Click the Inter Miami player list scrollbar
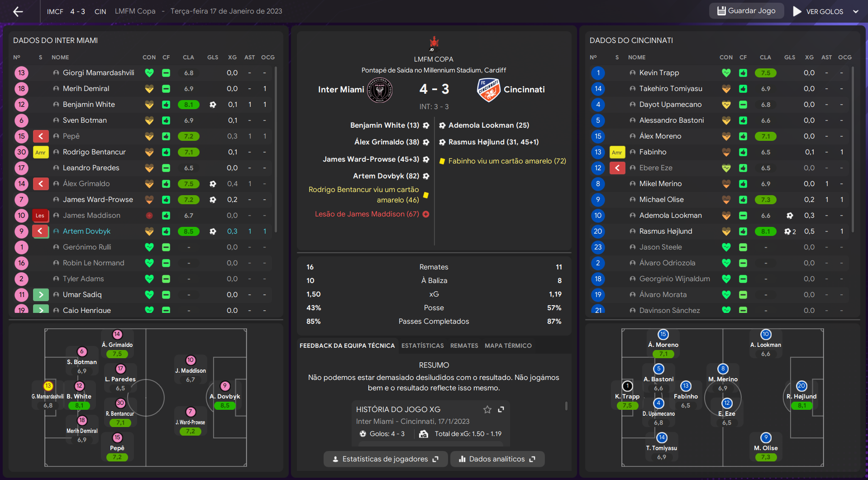Screen dimensions: 868x480 pyautogui.click(x=276, y=149)
